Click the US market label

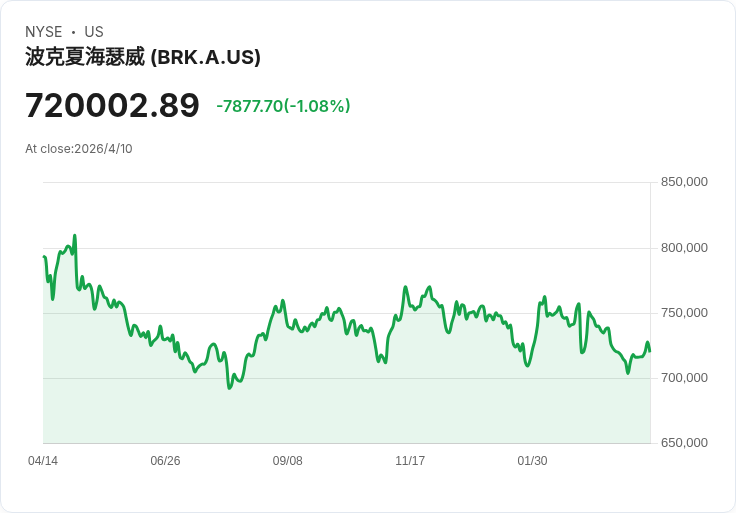[x=94, y=32]
